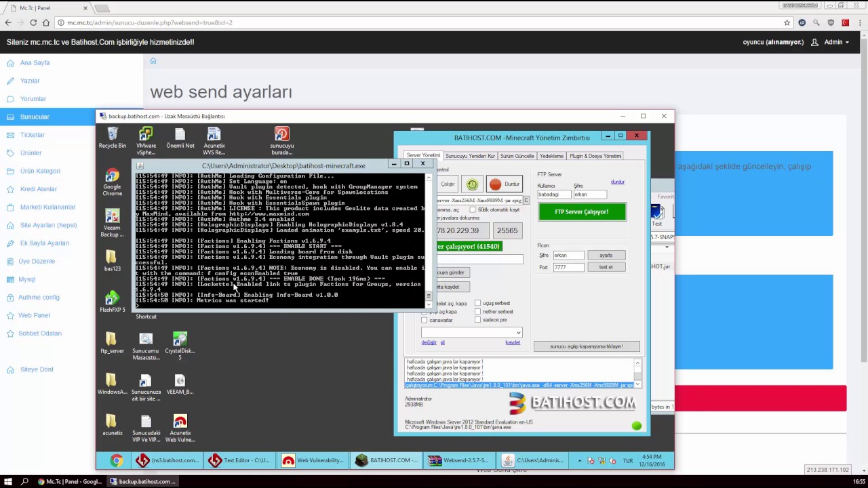Switch to Websend-2.5.7 WinRAR taskbar item

click(459, 461)
